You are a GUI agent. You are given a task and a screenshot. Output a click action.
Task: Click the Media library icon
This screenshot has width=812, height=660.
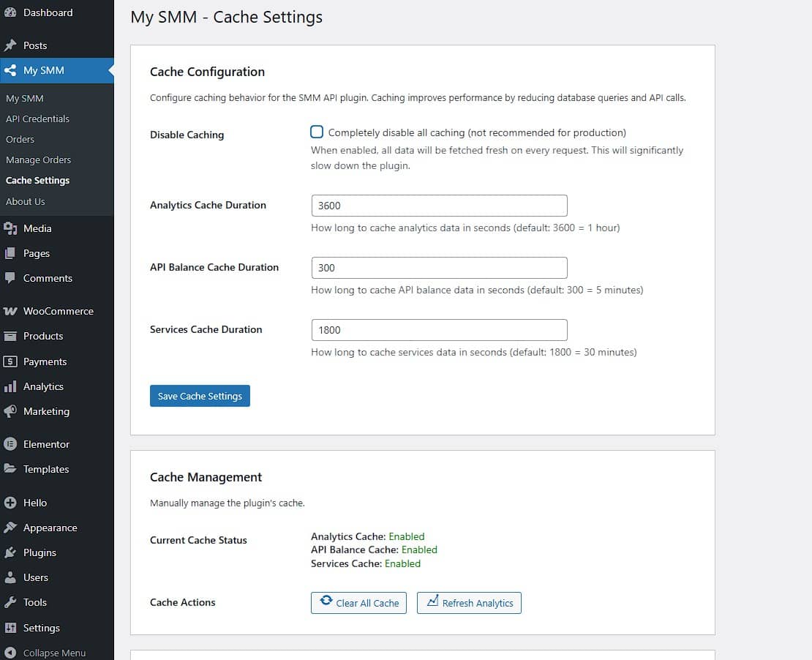click(10, 228)
